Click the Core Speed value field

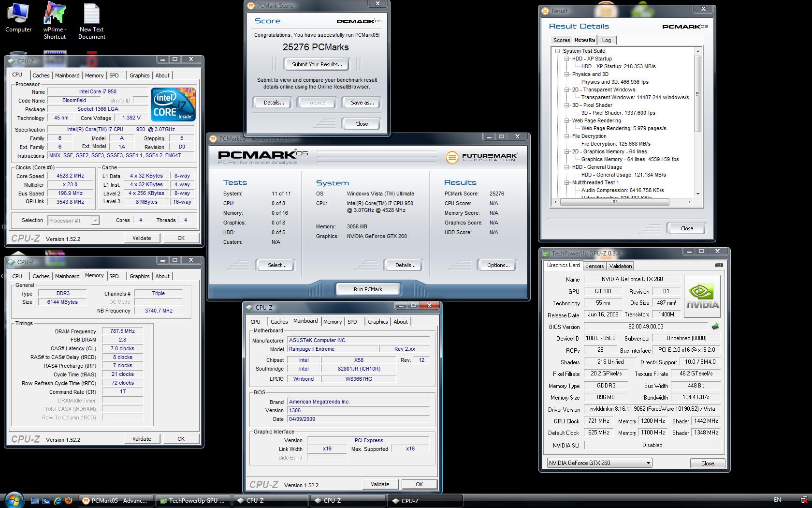[x=71, y=176]
